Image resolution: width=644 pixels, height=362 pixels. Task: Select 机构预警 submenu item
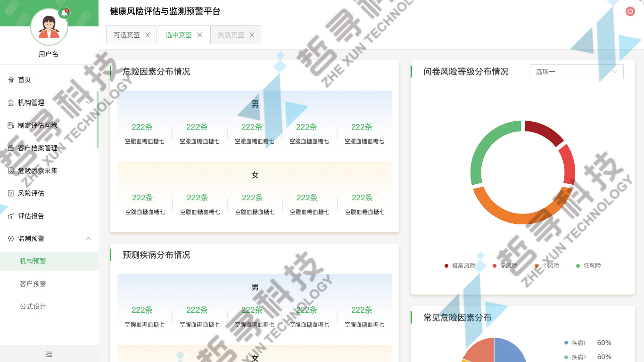coord(49,261)
